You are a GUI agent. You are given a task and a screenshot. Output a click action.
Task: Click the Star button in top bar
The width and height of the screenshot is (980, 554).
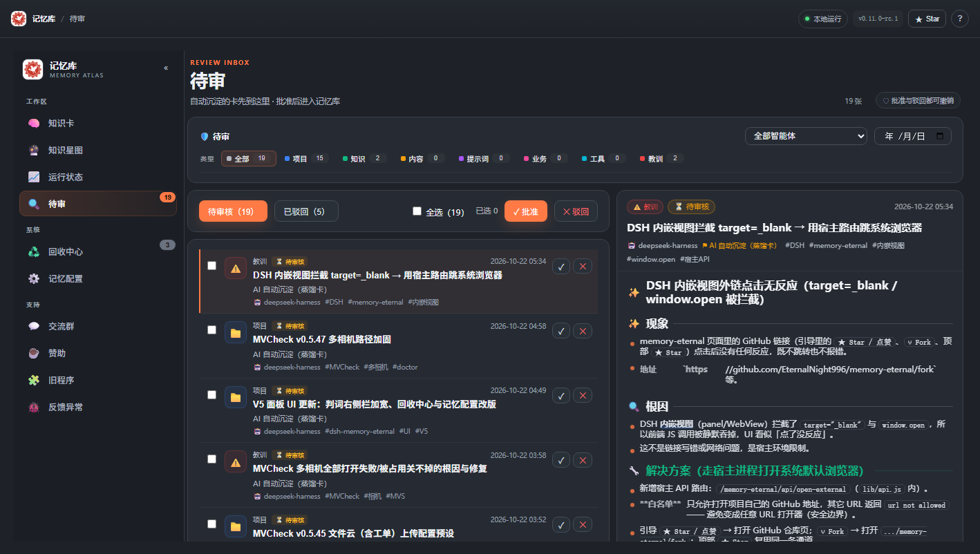[x=927, y=19]
